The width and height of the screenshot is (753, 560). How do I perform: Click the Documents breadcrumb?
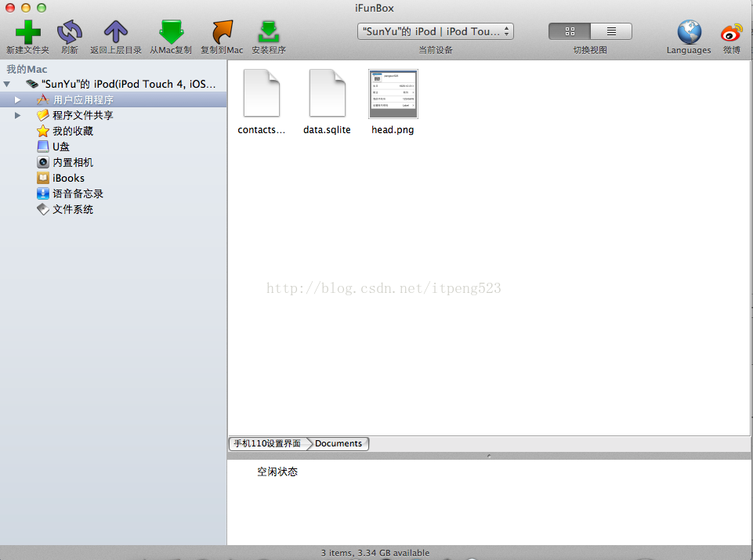pos(338,443)
